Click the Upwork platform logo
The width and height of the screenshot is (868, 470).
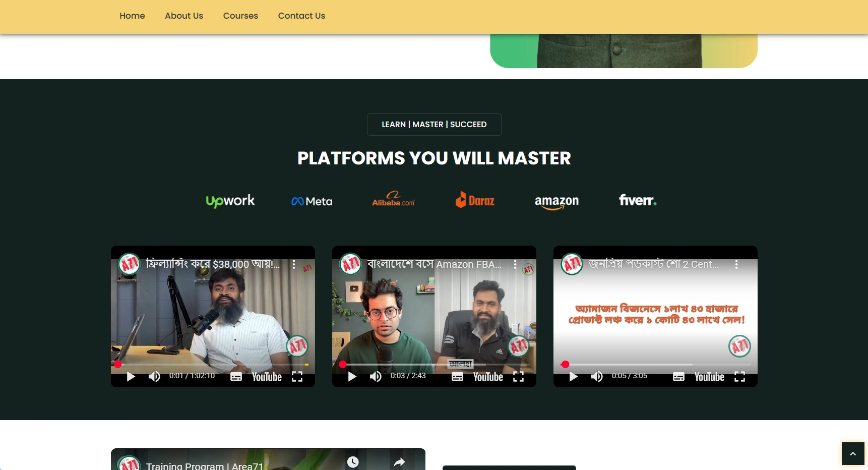point(230,201)
